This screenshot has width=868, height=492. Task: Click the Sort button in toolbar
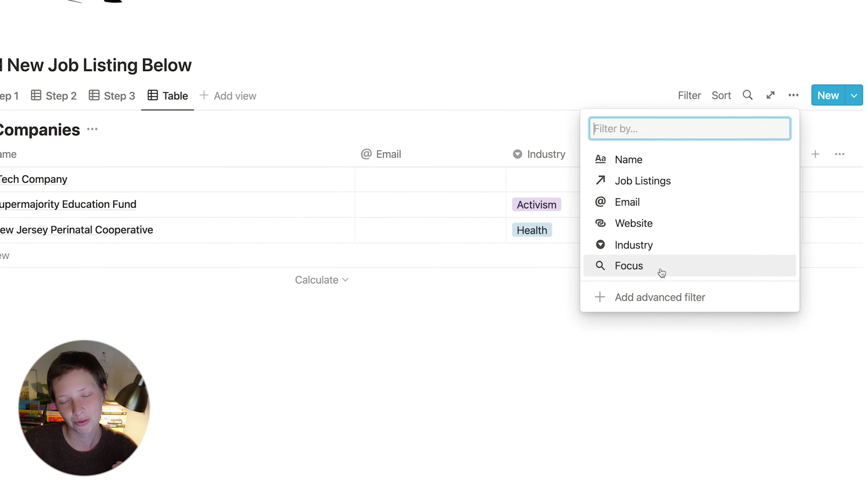(721, 95)
